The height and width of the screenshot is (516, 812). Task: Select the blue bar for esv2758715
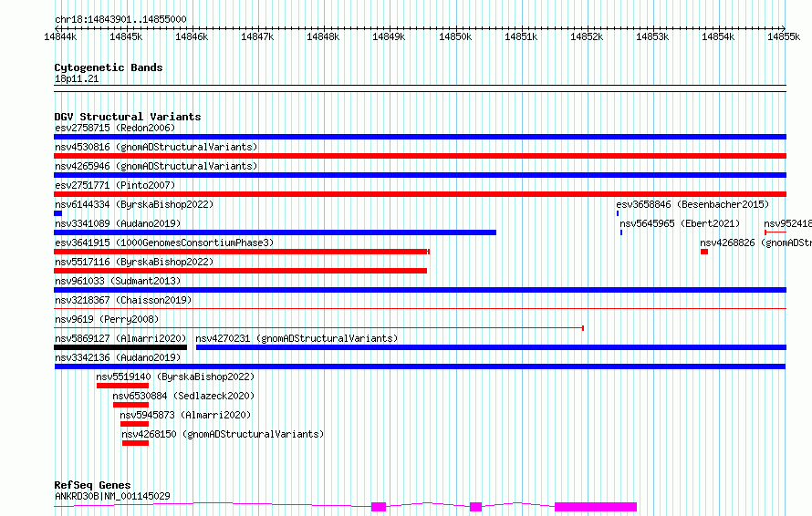pyautogui.click(x=420, y=137)
